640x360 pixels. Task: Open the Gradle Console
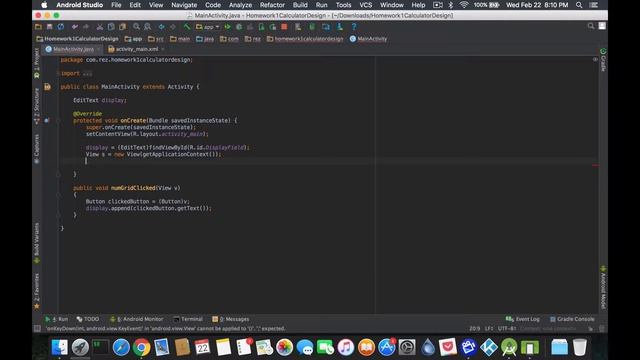572,319
